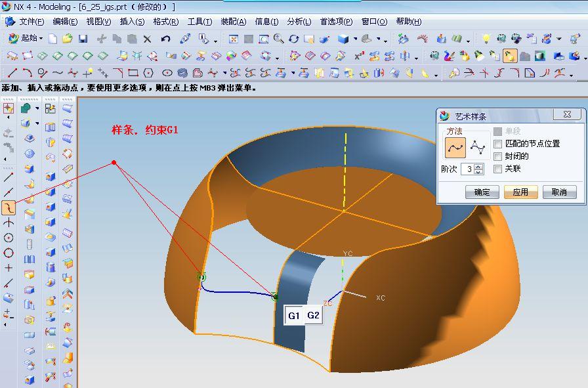Open the 编辑(E) menu

click(65, 22)
